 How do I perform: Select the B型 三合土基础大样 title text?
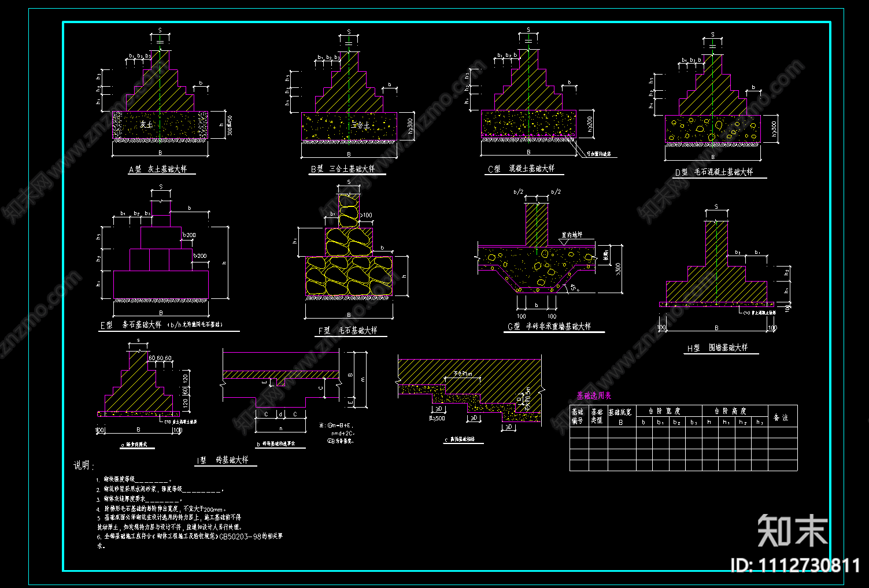click(x=342, y=169)
